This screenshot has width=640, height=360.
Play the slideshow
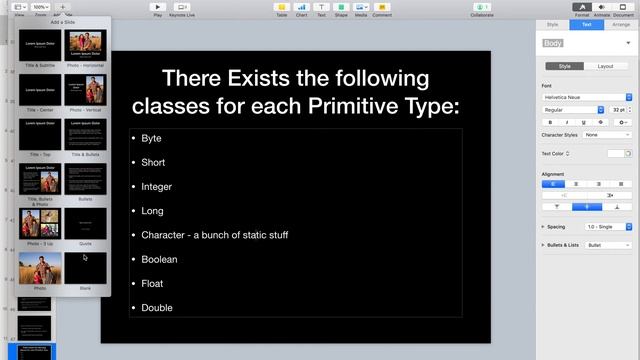pos(158,7)
